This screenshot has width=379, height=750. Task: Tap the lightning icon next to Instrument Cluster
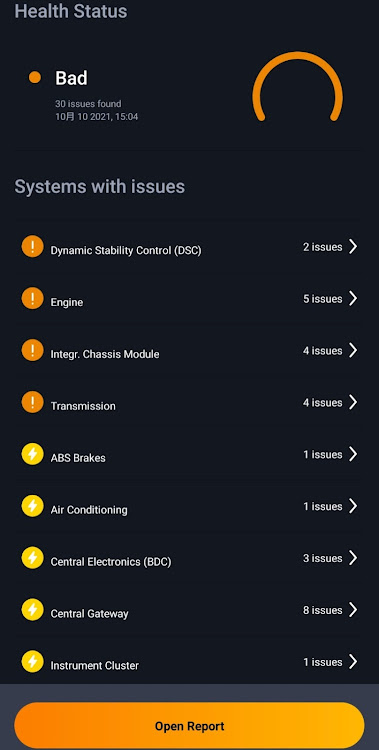[33, 662]
